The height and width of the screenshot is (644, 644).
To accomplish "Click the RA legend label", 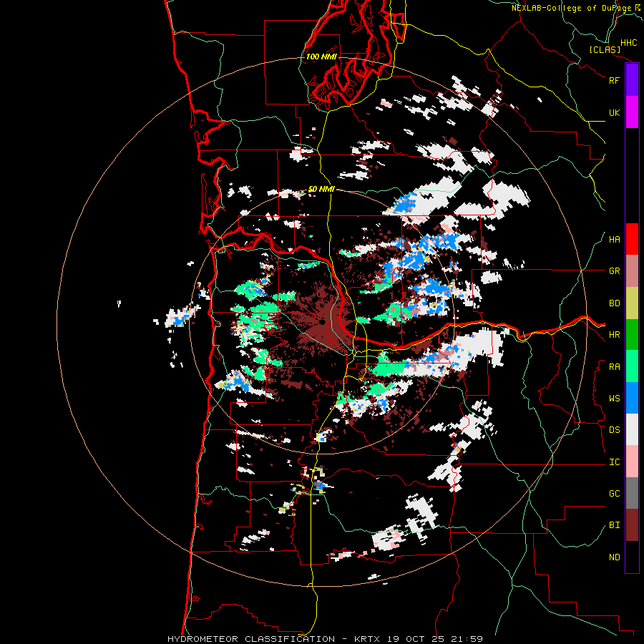I will tap(614, 367).
